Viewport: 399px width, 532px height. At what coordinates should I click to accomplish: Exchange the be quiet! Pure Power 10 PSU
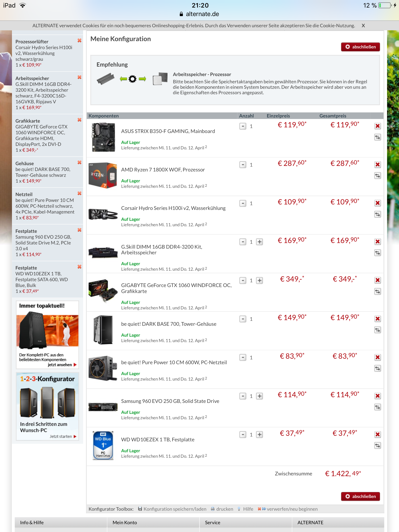pyautogui.click(x=377, y=368)
